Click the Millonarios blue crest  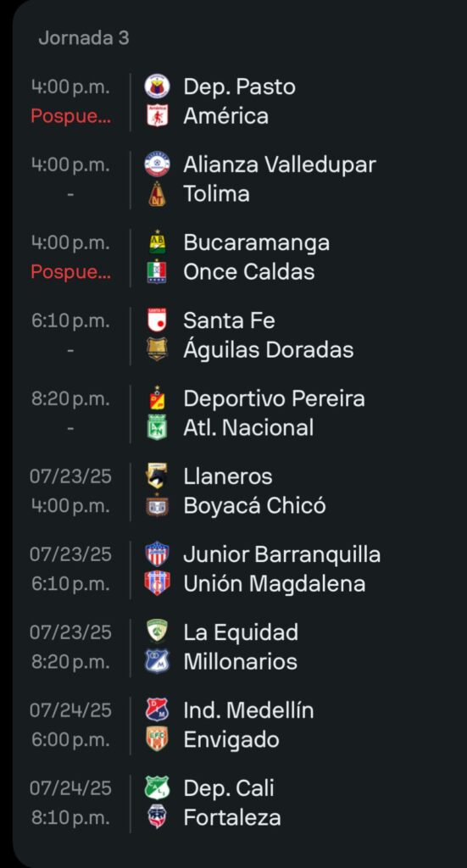(x=157, y=662)
